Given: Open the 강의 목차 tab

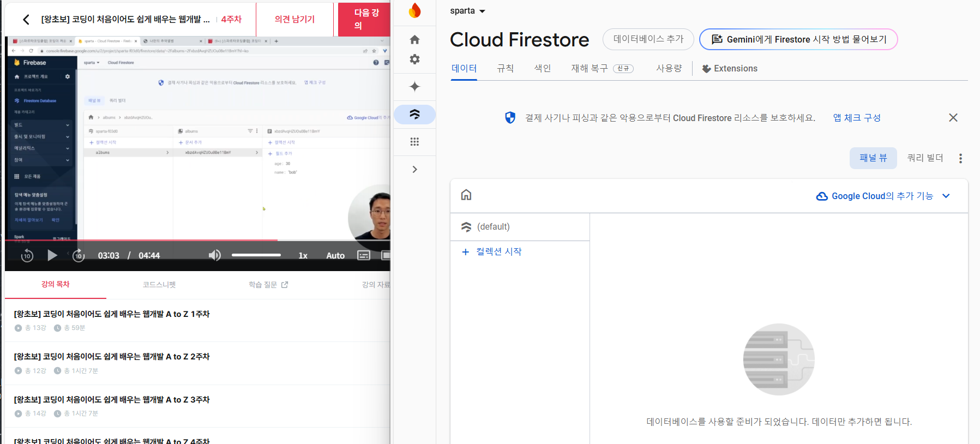Looking at the screenshot, I should tap(56, 284).
